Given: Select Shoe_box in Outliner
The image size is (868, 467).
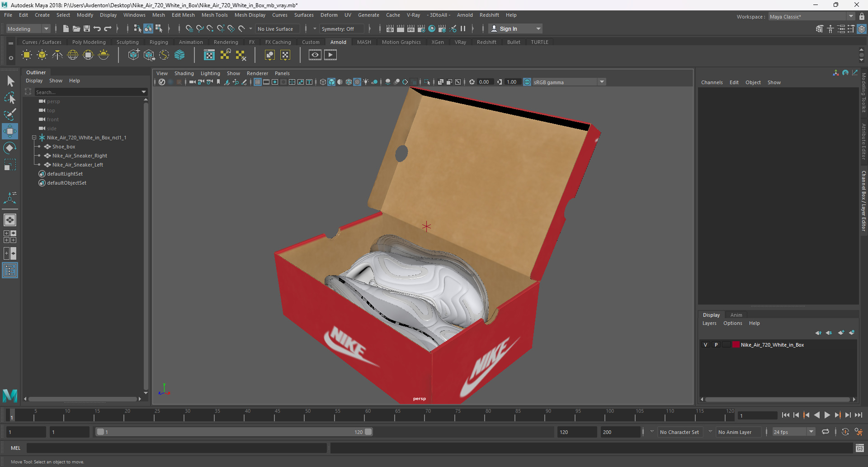Looking at the screenshot, I should pos(64,147).
